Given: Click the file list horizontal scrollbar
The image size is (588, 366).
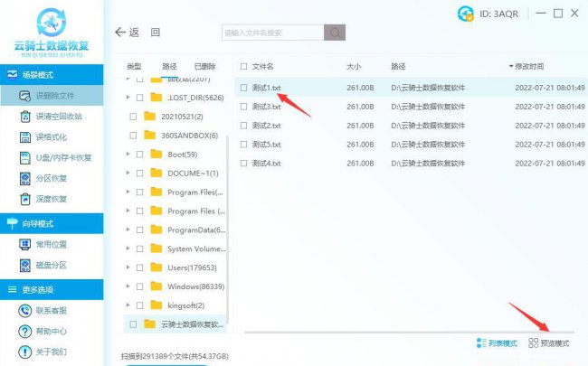Looking at the screenshot, I should [409, 332].
